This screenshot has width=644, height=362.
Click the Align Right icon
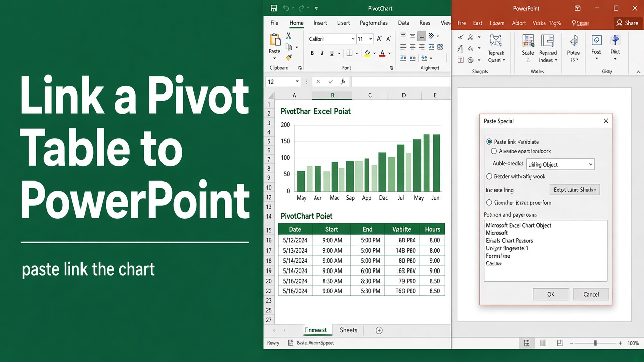[422, 47]
